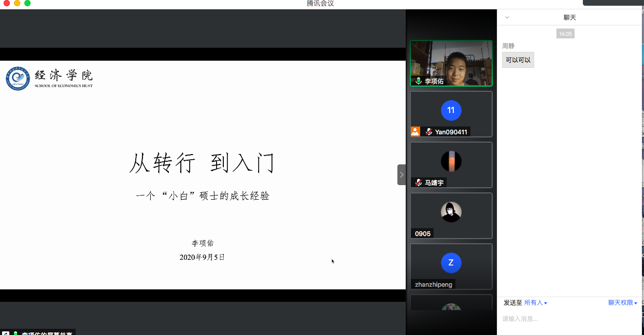Click the 可以可以 chat message bubble

[x=518, y=60]
